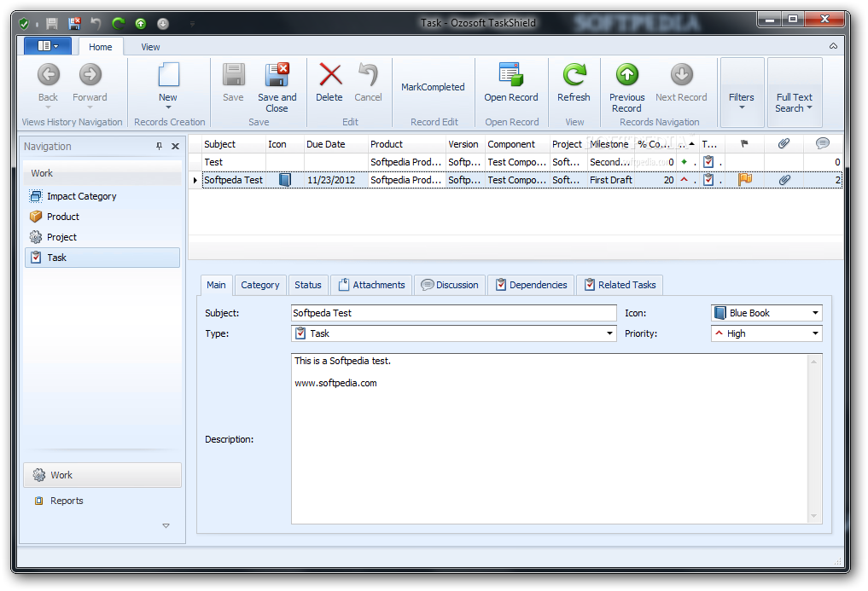Select Impact Category in navigation

point(102,196)
